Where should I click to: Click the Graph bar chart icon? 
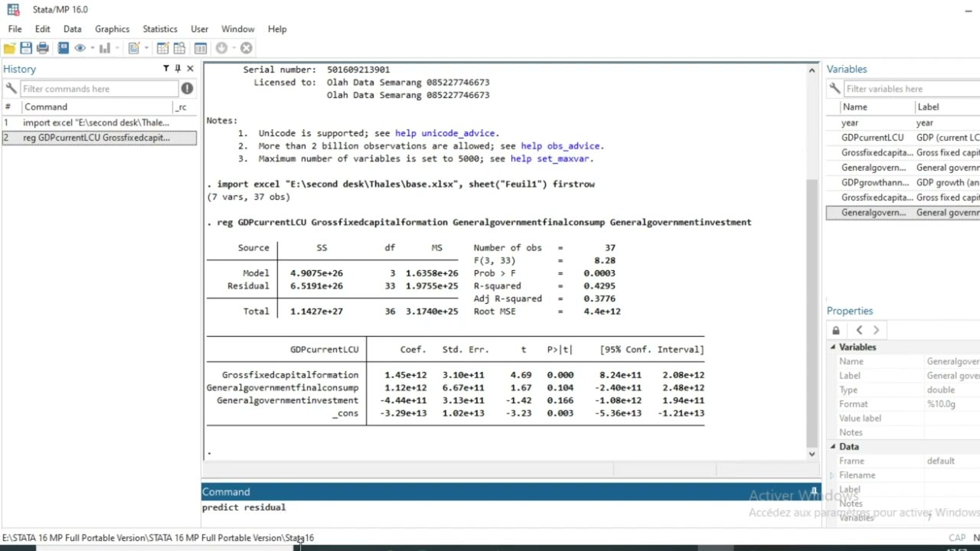coord(105,48)
